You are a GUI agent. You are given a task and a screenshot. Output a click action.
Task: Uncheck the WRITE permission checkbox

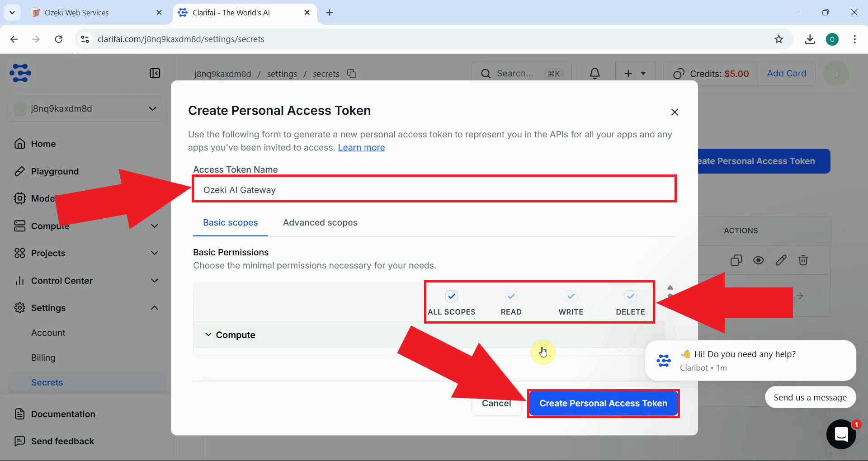571,296
